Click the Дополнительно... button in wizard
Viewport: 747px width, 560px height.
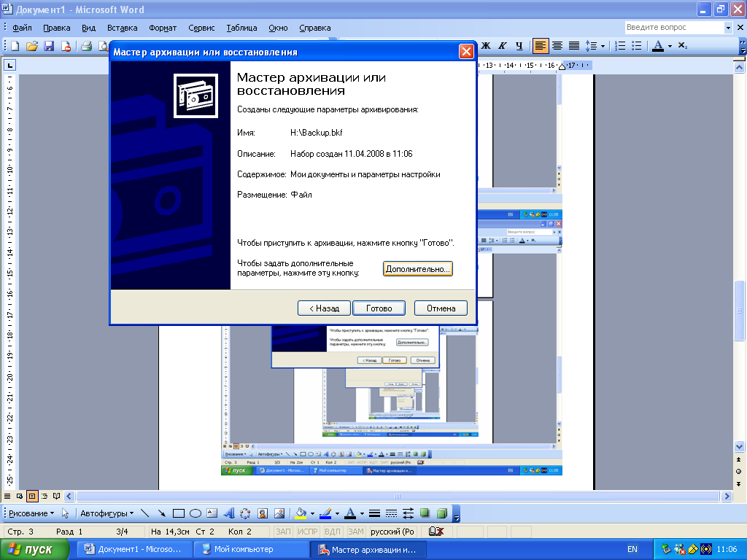point(418,269)
